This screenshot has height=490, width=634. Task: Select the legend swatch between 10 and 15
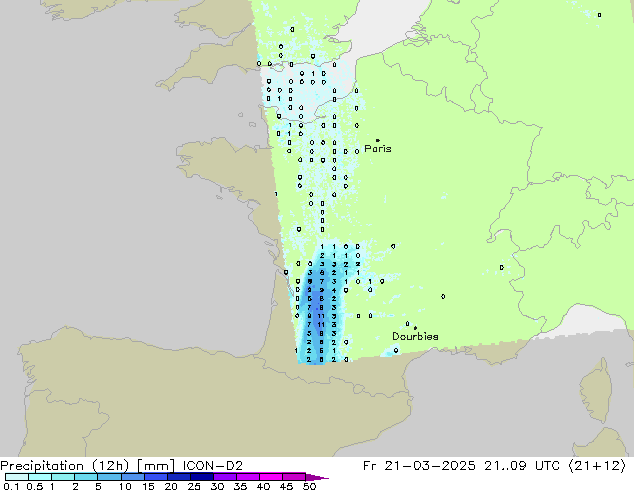click(133, 477)
